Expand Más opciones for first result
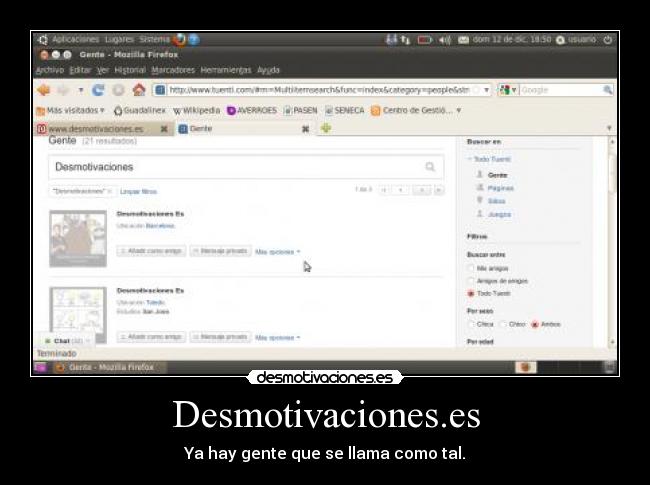Image resolution: width=650 pixels, height=485 pixels. pyautogui.click(x=277, y=252)
